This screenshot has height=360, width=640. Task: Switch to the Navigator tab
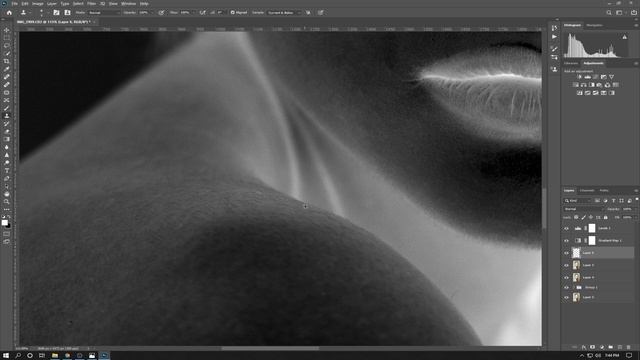pos(595,25)
